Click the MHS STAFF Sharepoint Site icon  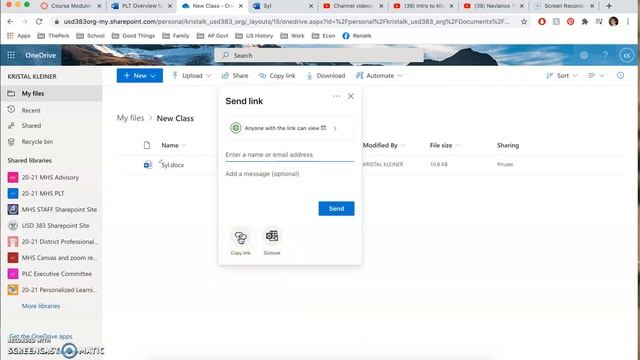pos(13,209)
